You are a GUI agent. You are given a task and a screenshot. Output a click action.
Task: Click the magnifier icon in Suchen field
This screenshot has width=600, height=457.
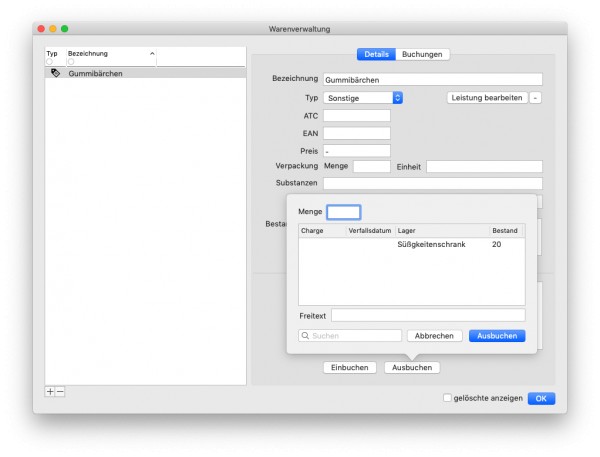pyautogui.click(x=305, y=336)
